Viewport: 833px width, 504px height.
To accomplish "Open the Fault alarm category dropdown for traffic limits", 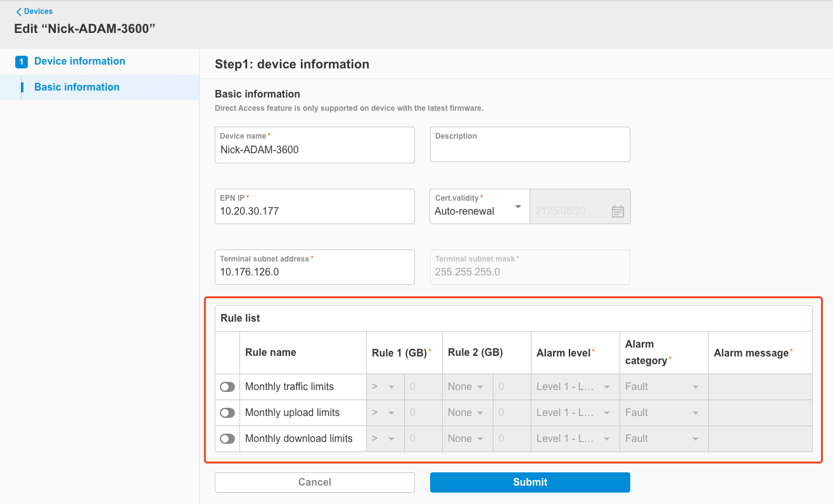I will [x=662, y=386].
